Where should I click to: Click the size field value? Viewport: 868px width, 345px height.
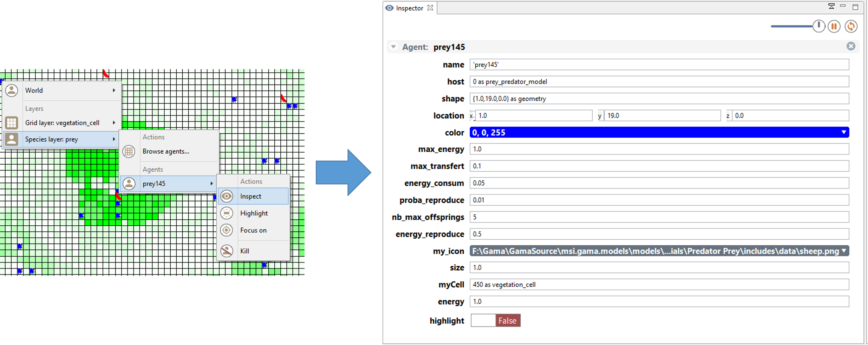click(x=659, y=267)
